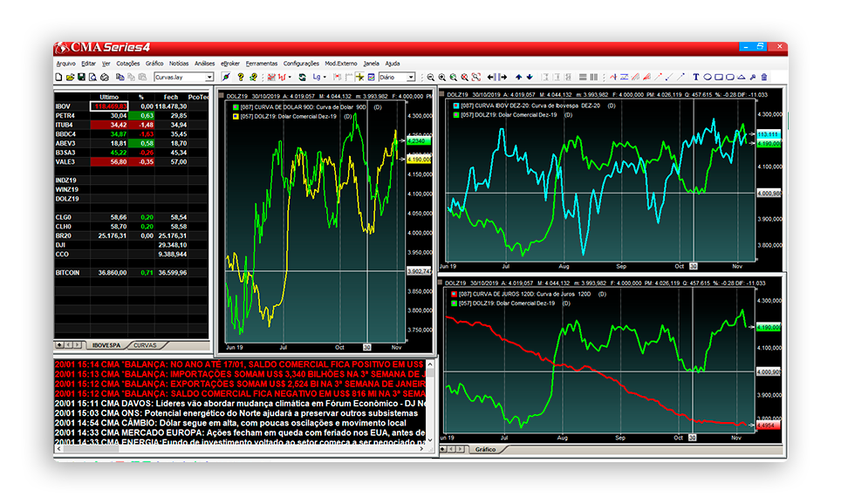Arrange windows with the vertical bars icon
This screenshot has height=504, width=841.
[594, 78]
